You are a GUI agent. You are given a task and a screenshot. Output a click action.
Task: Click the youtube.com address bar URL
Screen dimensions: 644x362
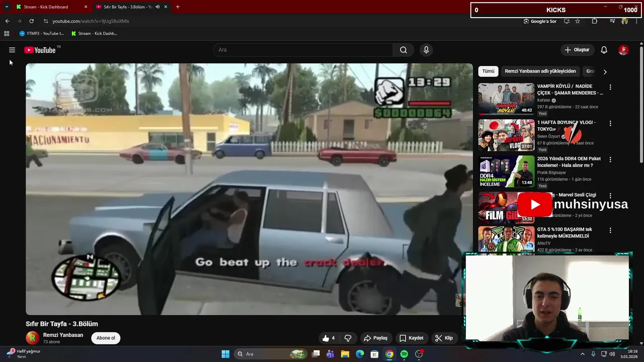point(91,21)
